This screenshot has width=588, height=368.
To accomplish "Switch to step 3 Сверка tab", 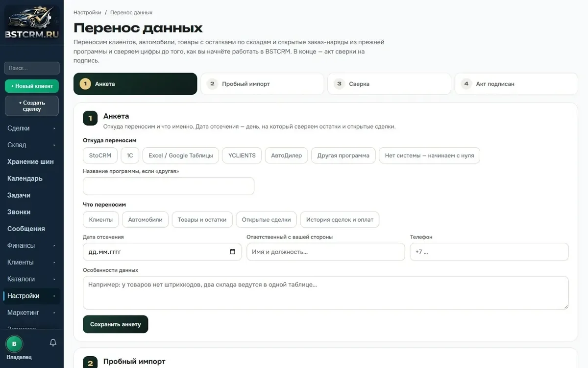I will pos(389,84).
